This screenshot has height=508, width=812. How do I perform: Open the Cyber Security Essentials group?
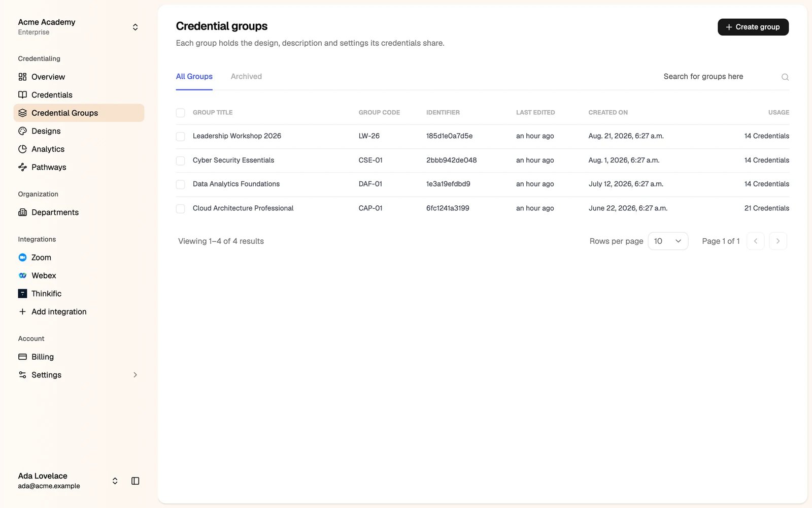point(233,160)
